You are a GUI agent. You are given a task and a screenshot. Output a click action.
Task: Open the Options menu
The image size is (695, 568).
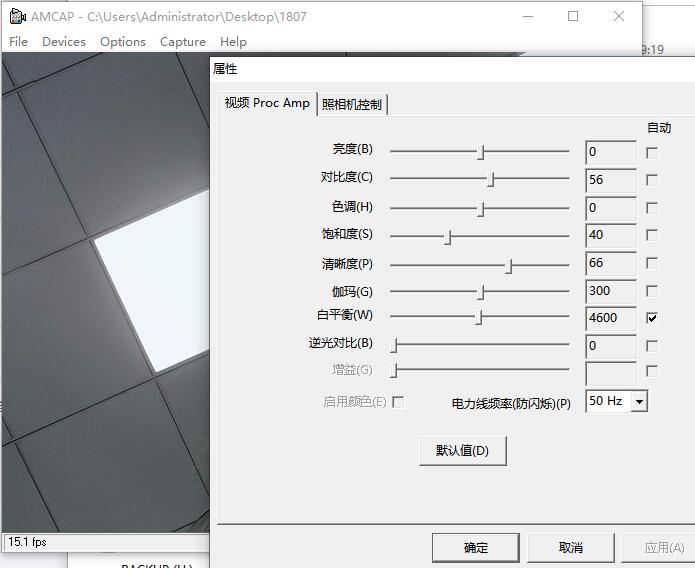(x=122, y=41)
